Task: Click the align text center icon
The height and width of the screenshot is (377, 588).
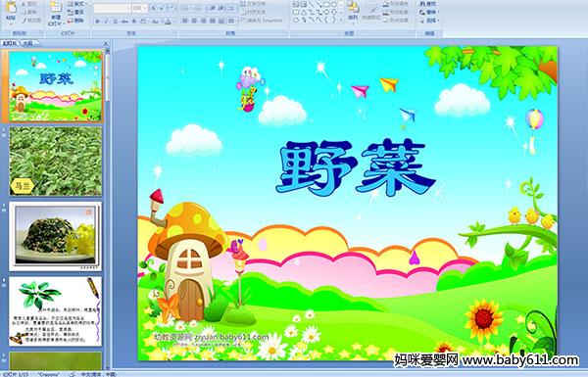Action: click(194, 21)
